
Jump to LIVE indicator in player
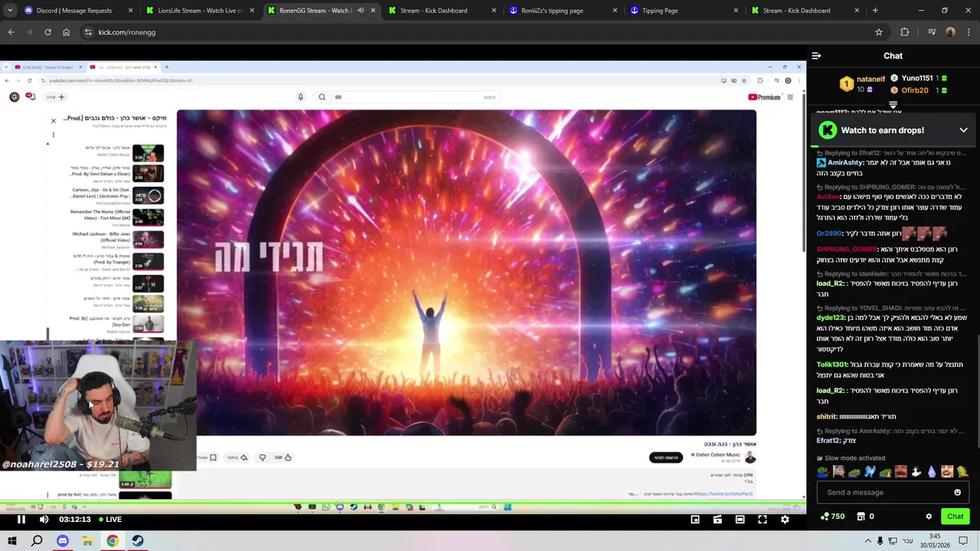click(109, 520)
